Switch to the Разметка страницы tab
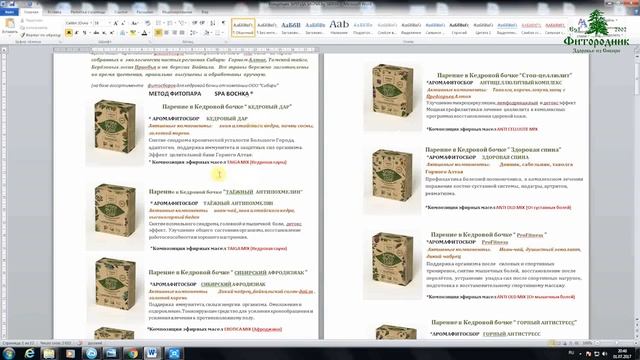Image resolution: width=640 pixels, height=360 pixels. point(88,12)
